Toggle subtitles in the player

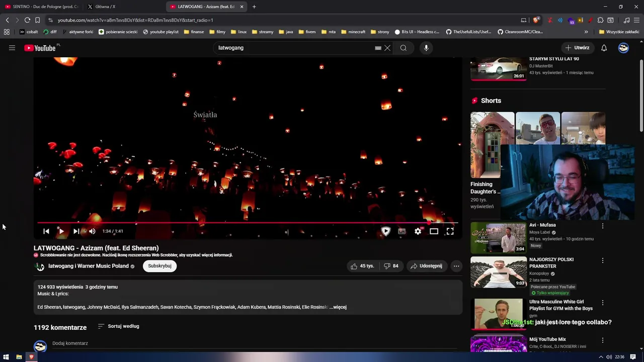point(402,231)
